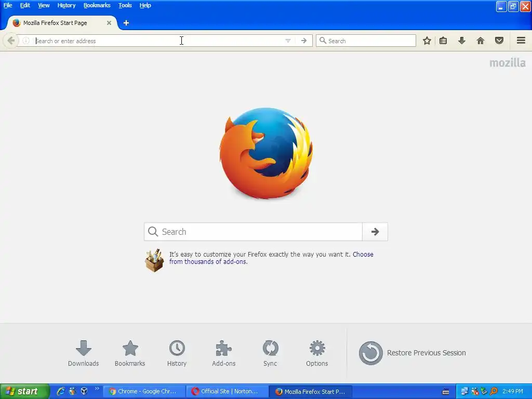Open Bookmarks from the start page
532x399 pixels.
[130, 353]
